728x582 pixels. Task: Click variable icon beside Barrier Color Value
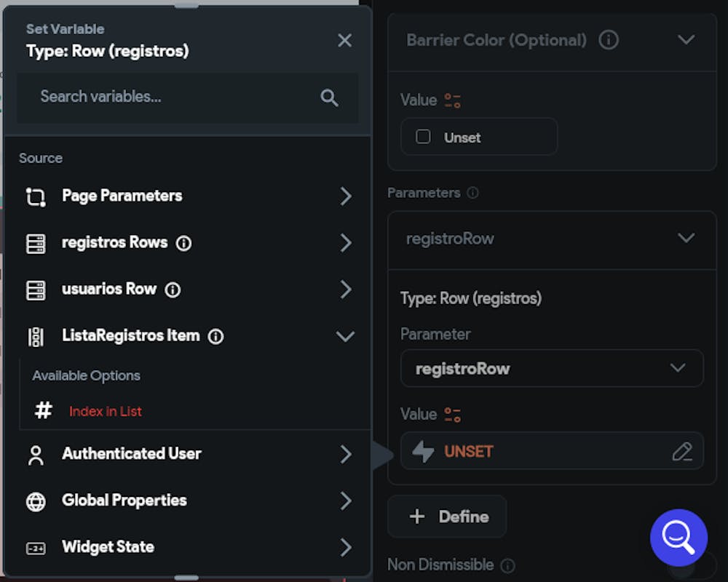pyautogui.click(x=452, y=100)
